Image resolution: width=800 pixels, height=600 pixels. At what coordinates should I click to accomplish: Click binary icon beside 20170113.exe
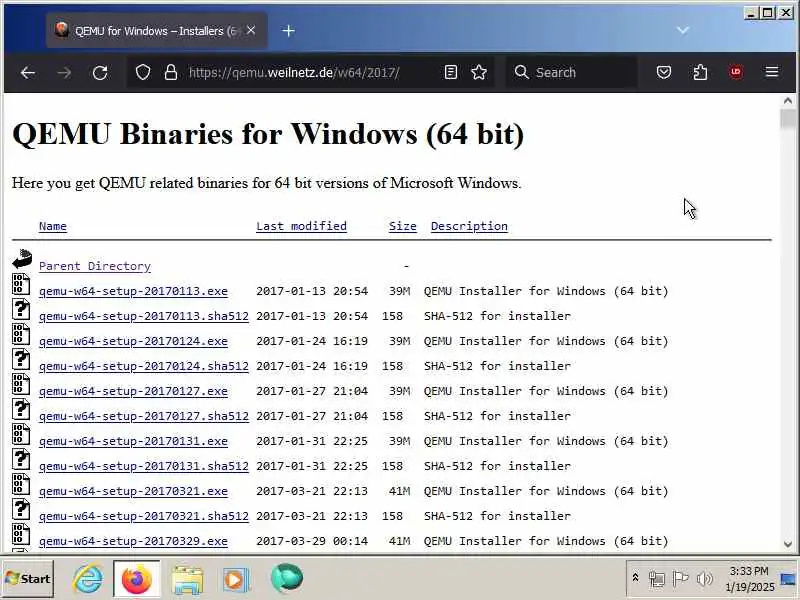(x=21, y=284)
